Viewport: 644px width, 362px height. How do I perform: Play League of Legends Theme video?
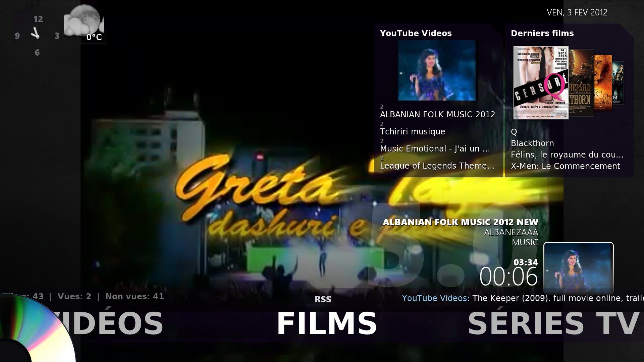437,166
